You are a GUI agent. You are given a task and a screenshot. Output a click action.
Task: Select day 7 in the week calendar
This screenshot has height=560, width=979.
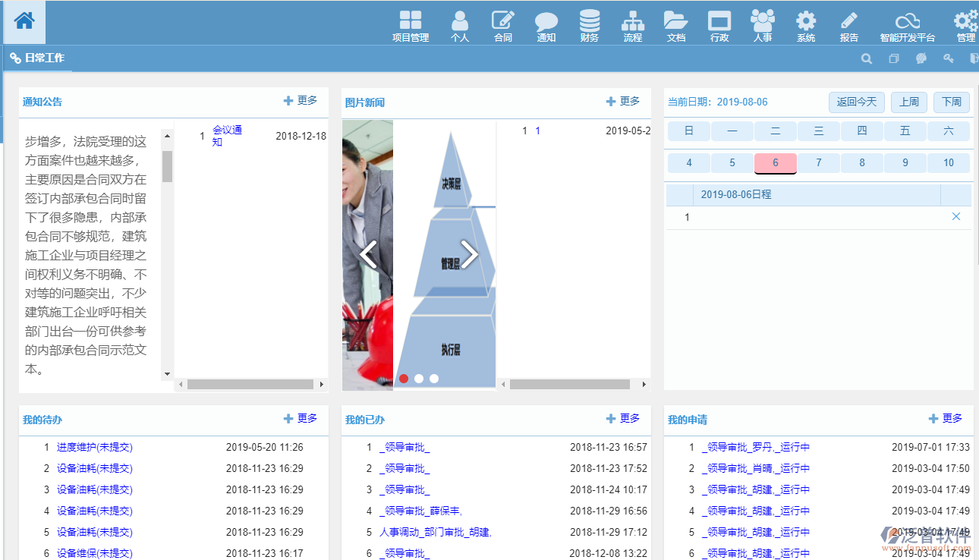click(819, 163)
